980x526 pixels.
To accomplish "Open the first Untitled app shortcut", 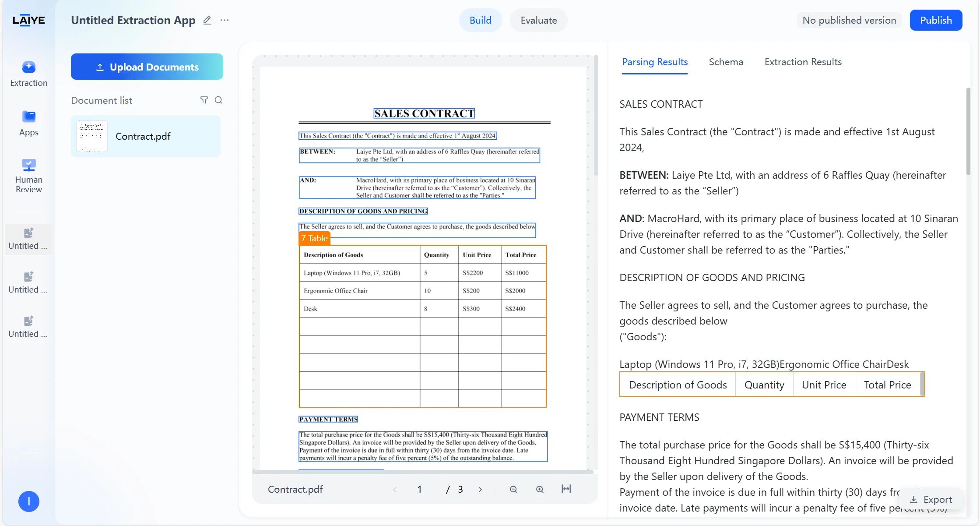I will pos(28,239).
